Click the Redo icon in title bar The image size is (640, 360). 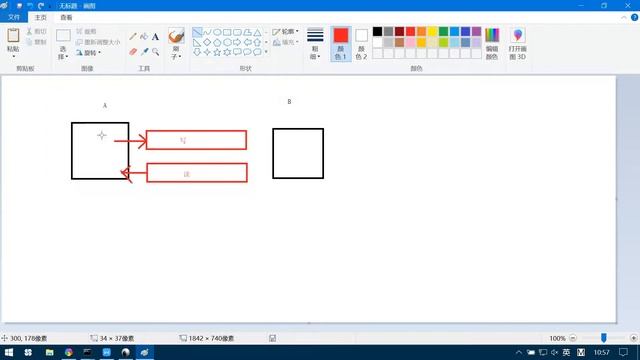click(41, 6)
